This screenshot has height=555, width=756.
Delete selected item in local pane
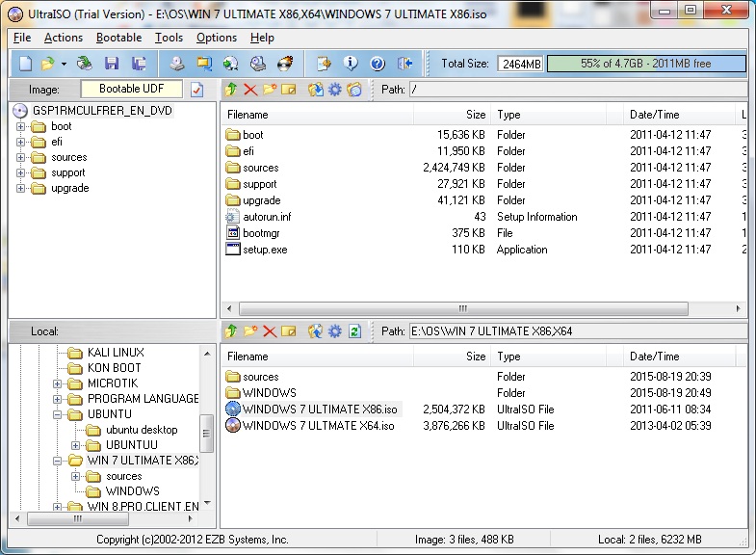(270, 331)
